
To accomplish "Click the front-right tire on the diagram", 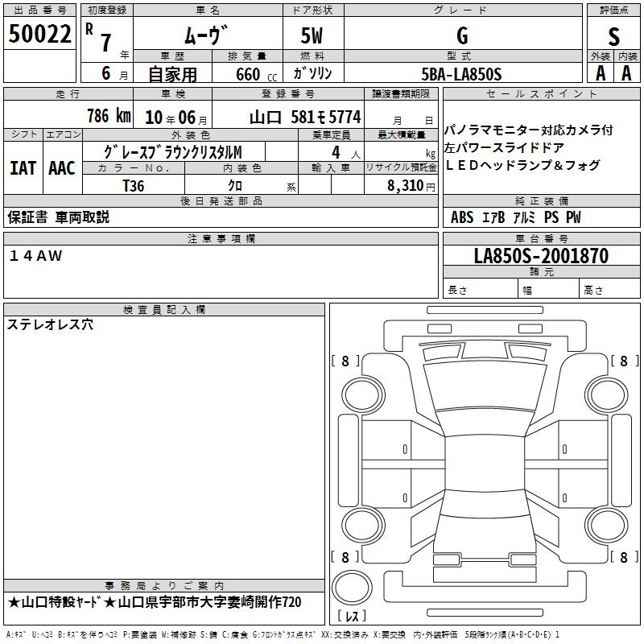I will [607, 395].
